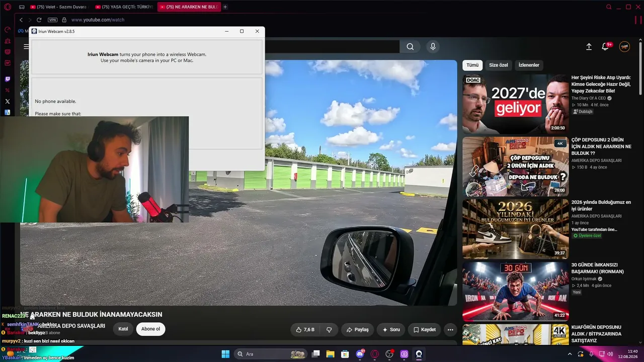Subscribe with the 'Abone ol' button
The image size is (644, 362).
(150, 329)
